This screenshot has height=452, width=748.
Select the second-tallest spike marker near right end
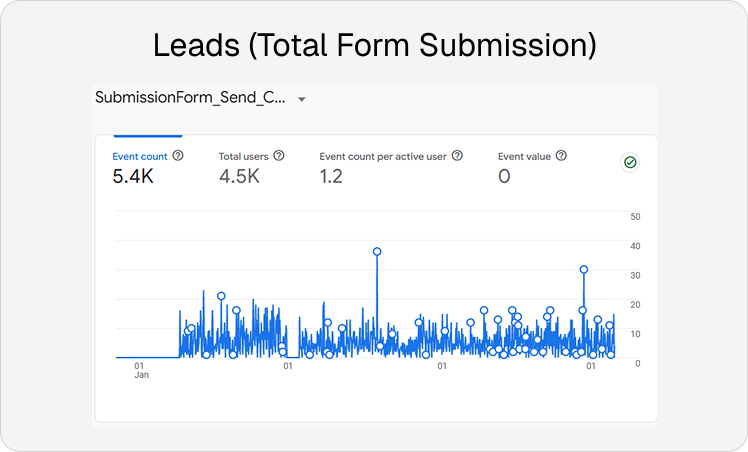click(x=583, y=269)
